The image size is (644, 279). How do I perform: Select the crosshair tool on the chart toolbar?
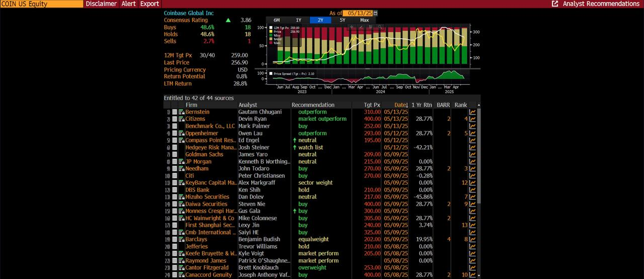[x=352, y=27]
